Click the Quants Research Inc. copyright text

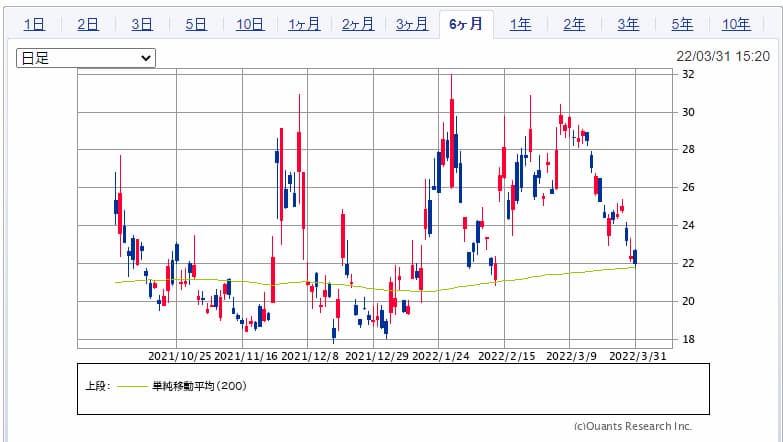coord(633,426)
